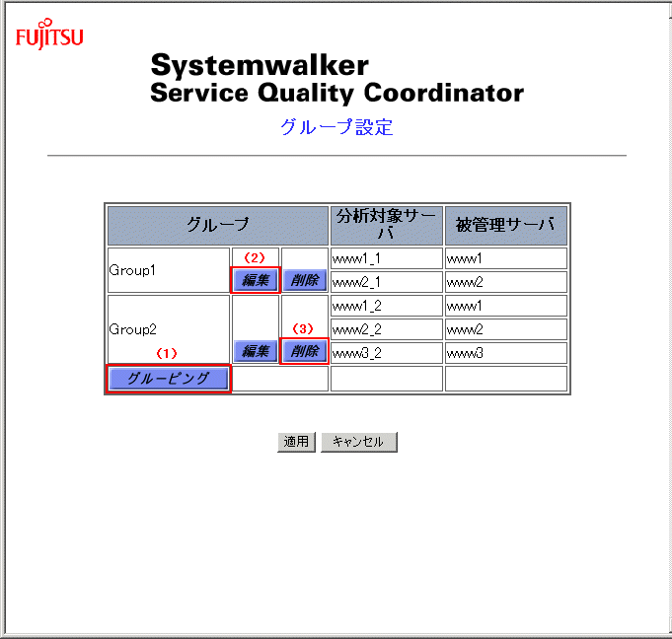Apply settings with the 適用 button
Viewport: 672px width, 639px height.
tap(296, 442)
